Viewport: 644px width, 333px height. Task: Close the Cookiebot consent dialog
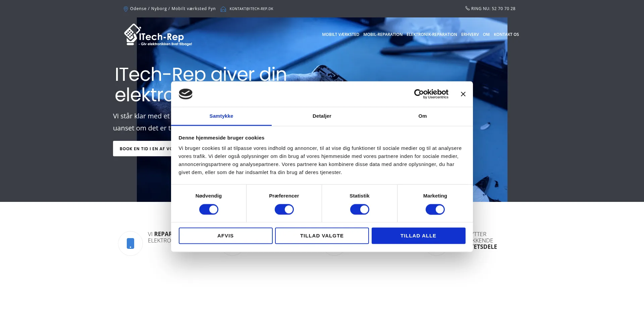coord(463,94)
